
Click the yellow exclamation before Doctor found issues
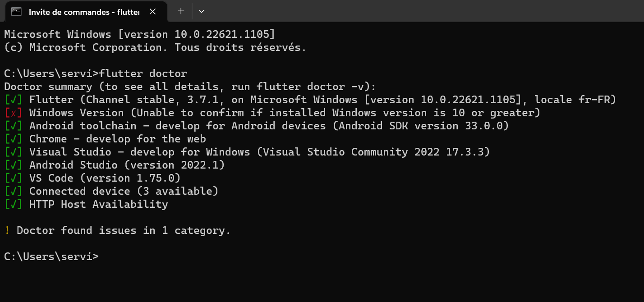click(x=6, y=230)
